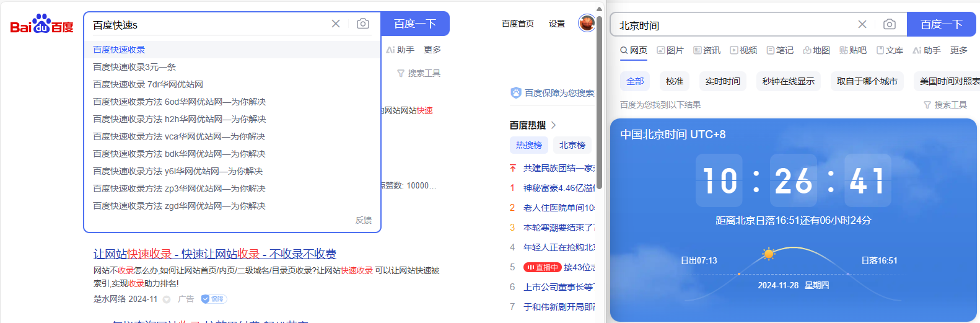
Task: Open 更多 menu in left window
Action: click(432, 50)
